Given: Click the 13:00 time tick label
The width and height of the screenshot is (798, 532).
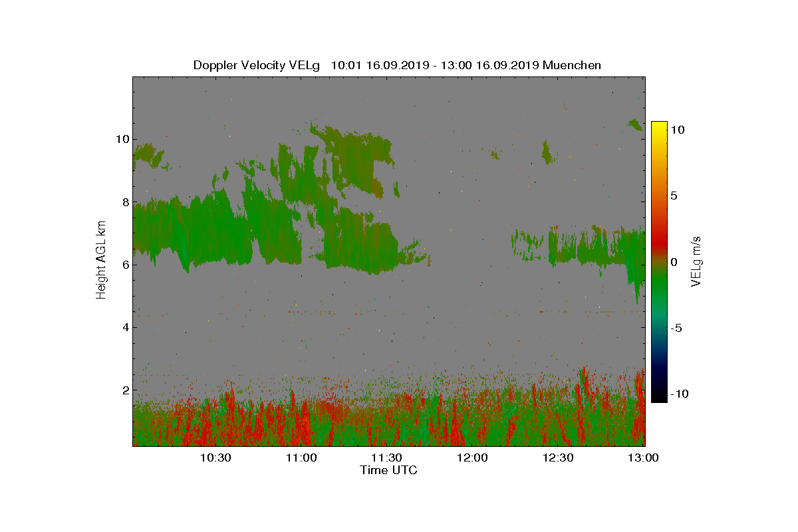Looking at the screenshot, I should (x=643, y=458).
